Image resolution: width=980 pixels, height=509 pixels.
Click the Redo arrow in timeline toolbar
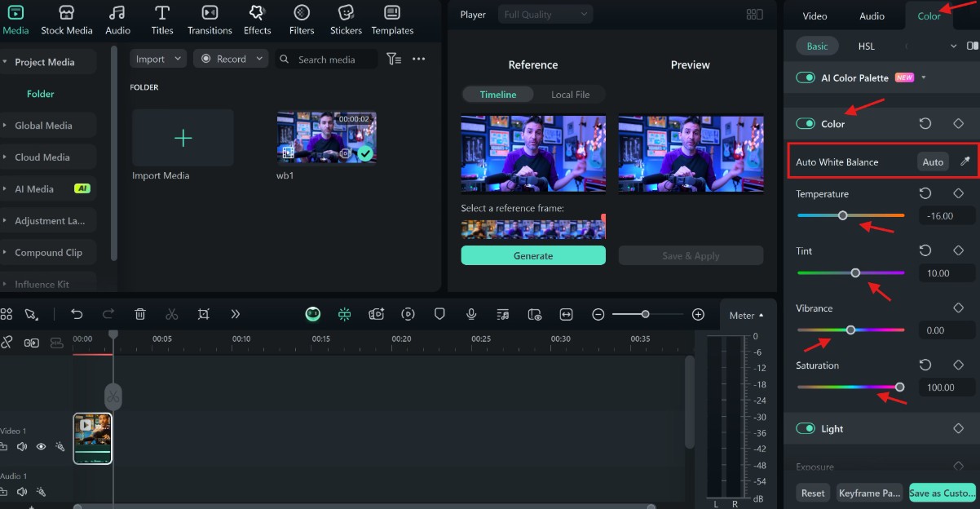coord(108,314)
